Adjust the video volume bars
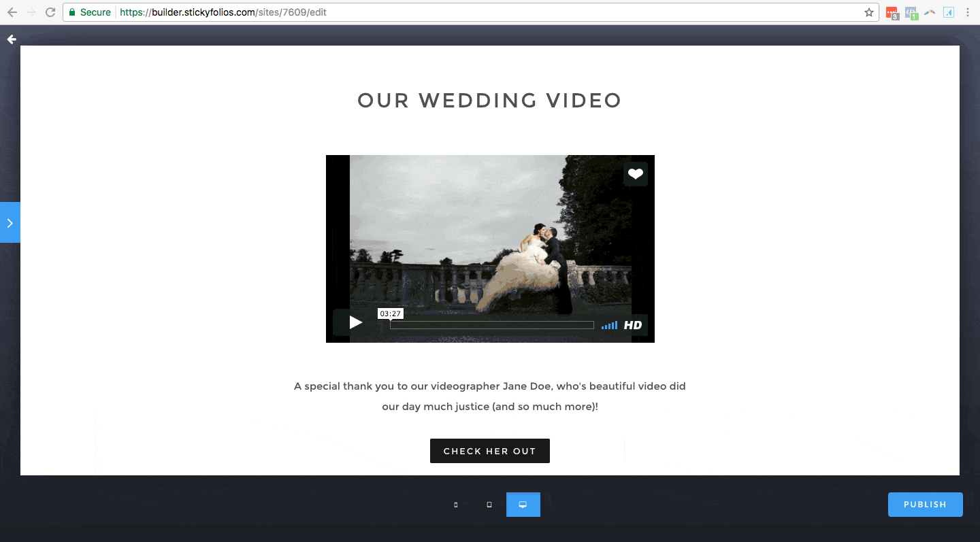The height and width of the screenshot is (542, 980). coord(610,325)
